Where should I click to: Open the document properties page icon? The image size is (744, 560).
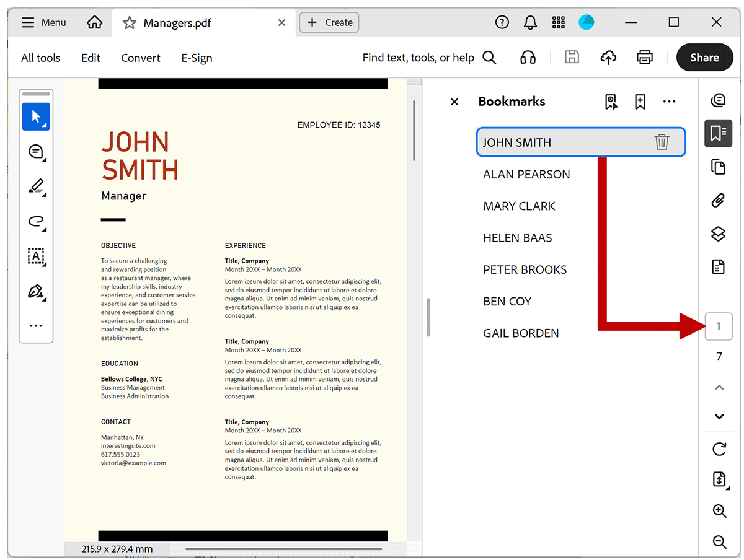[x=719, y=267]
